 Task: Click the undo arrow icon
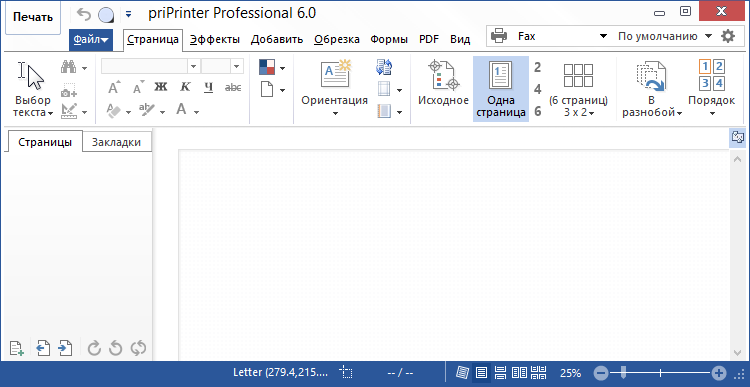coord(84,15)
